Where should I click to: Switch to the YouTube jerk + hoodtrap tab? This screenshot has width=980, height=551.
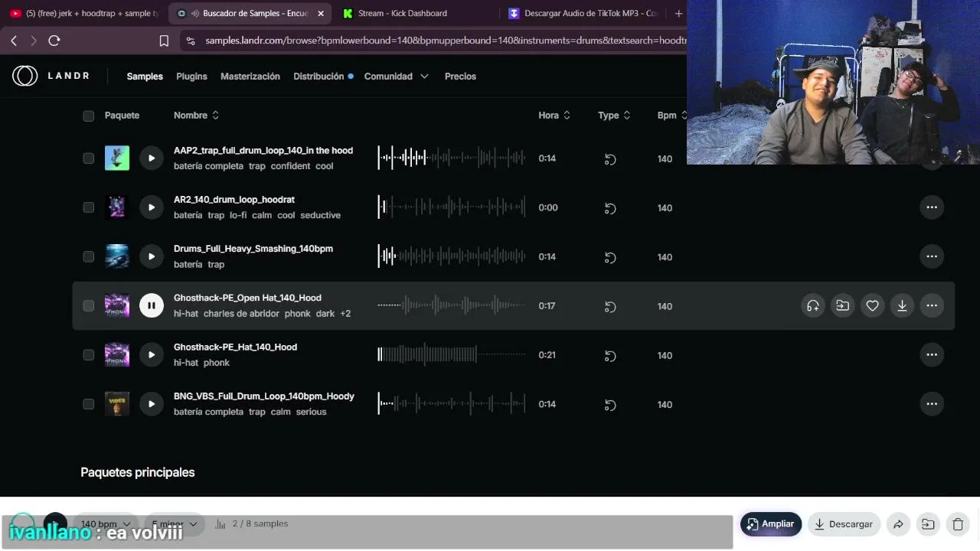(x=84, y=13)
